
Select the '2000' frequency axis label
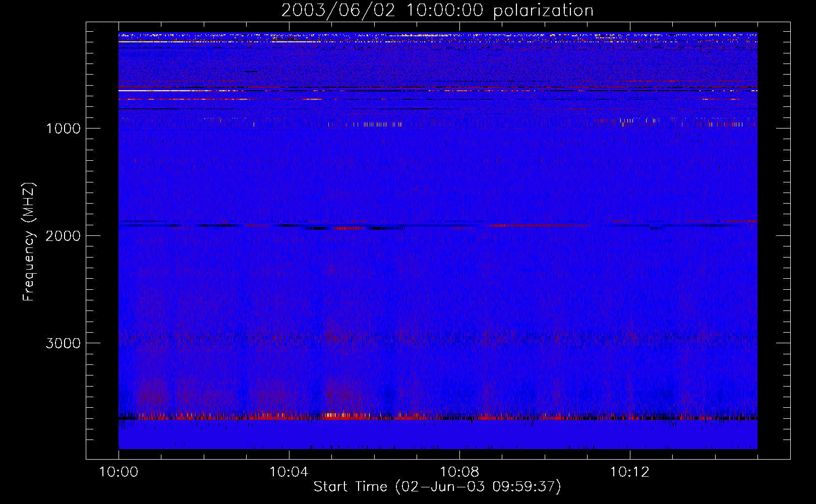(x=63, y=236)
